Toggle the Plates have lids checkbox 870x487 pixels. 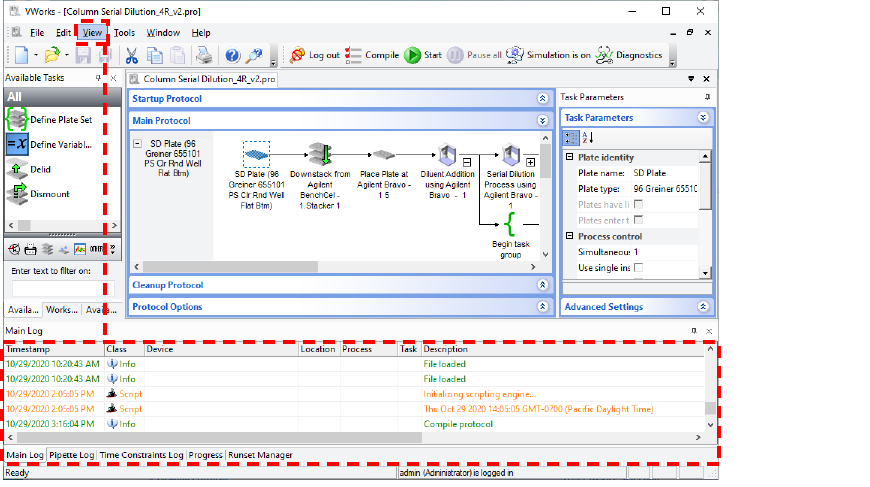click(x=639, y=204)
